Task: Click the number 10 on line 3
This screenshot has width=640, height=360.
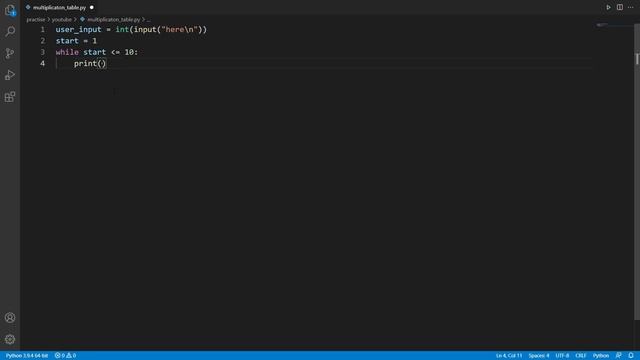Action: (x=129, y=52)
